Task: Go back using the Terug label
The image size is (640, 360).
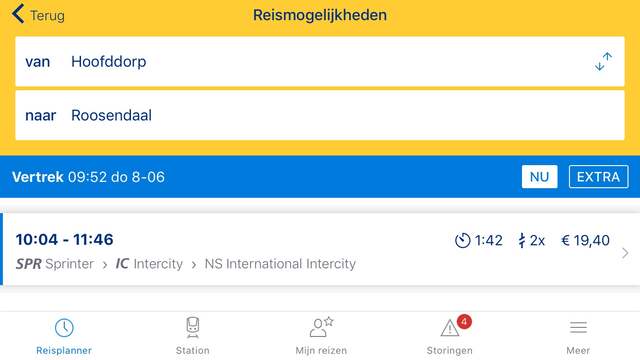Action: [47, 16]
